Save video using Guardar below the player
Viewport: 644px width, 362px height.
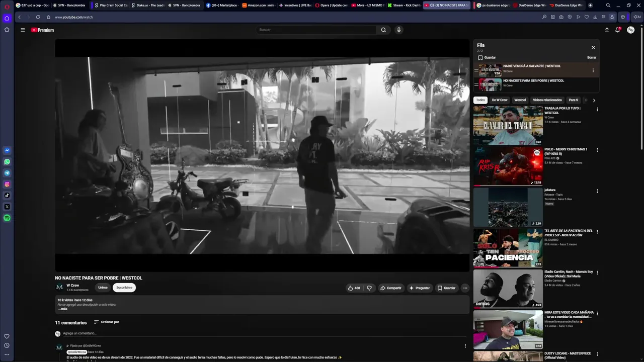[x=446, y=288]
